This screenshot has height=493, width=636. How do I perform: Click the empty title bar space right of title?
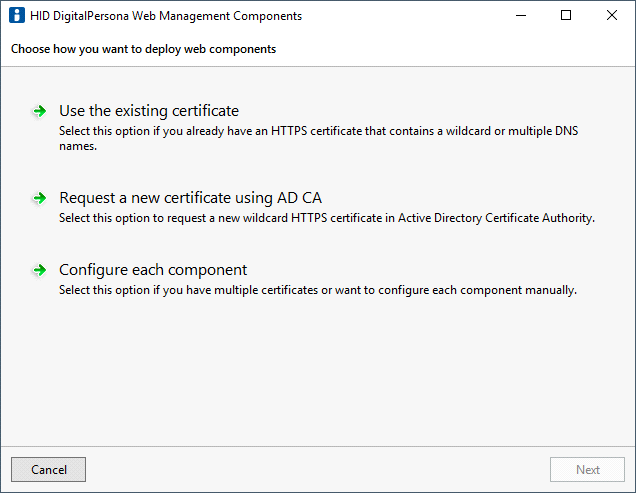[400, 16]
